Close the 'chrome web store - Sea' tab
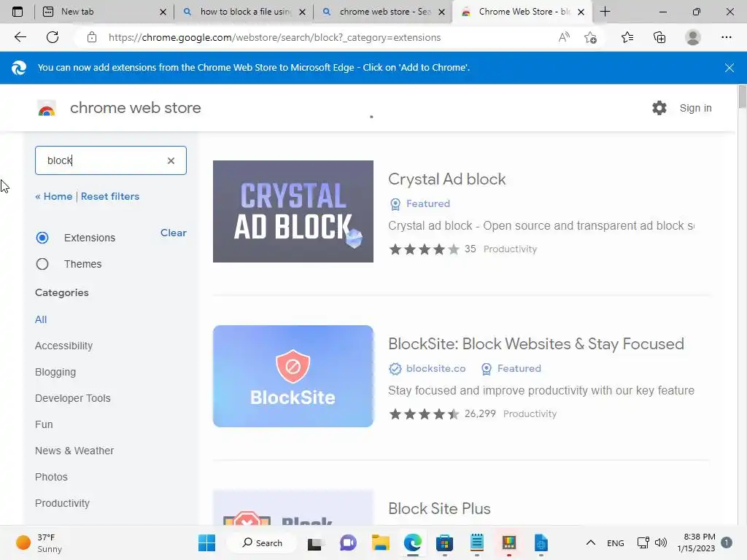 [441, 12]
